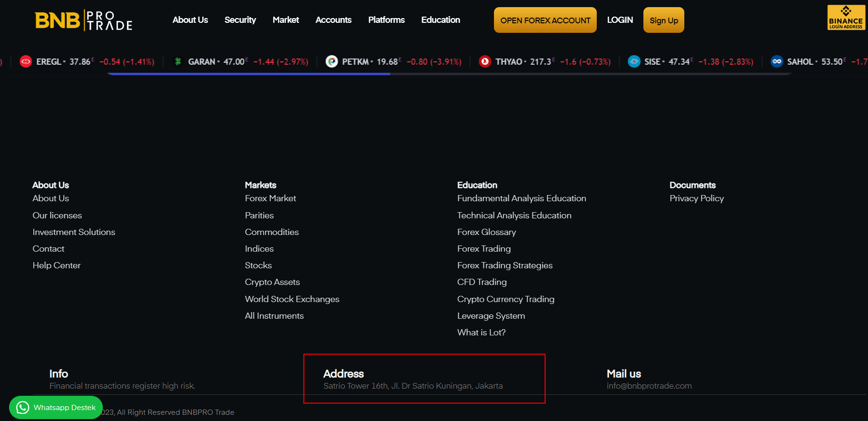
Task: Click the GARAN clover ticker icon
Action: pyautogui.click(x=178, y=61)
